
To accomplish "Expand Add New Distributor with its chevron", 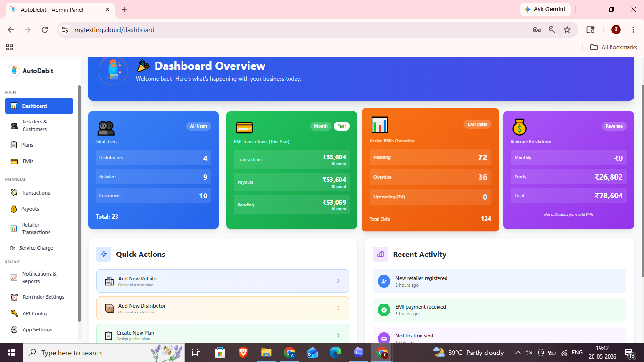I will pyautogui.click(x=338, y=308).
